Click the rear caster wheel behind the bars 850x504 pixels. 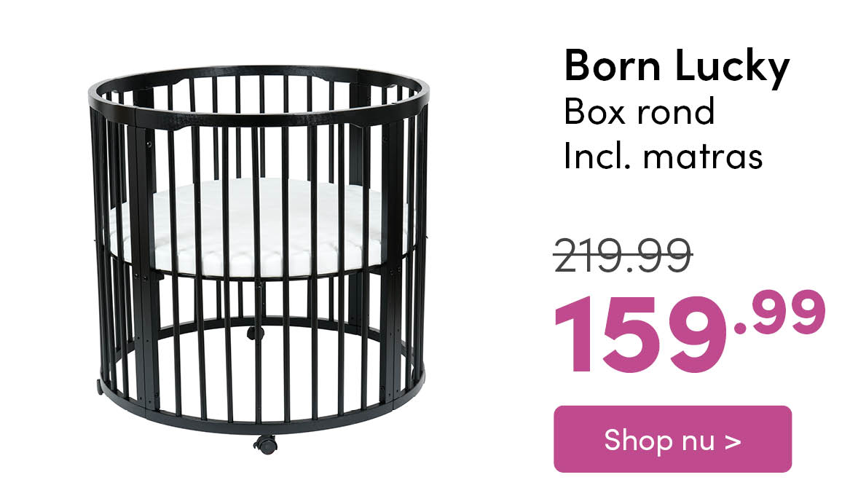255,333
